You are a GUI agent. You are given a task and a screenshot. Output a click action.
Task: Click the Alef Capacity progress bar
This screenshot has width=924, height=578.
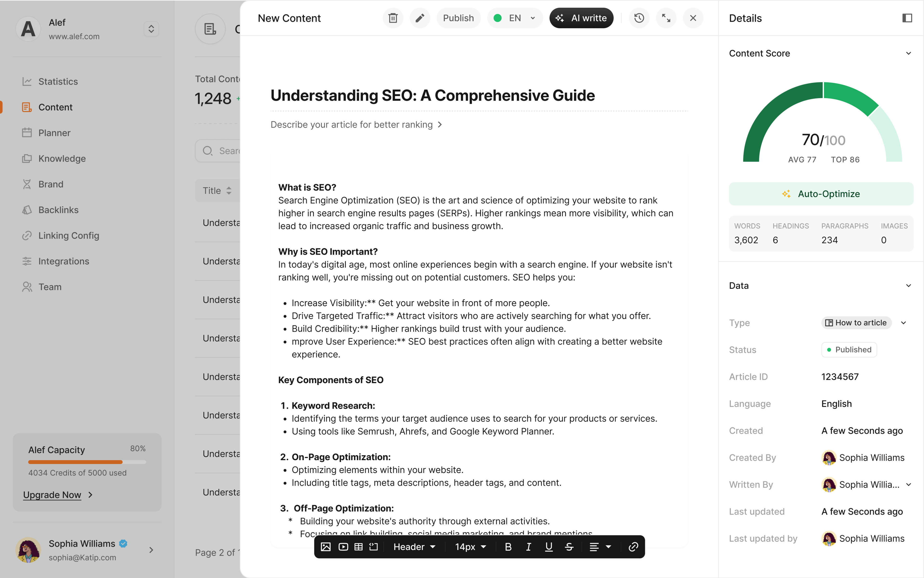click(87, 462)
